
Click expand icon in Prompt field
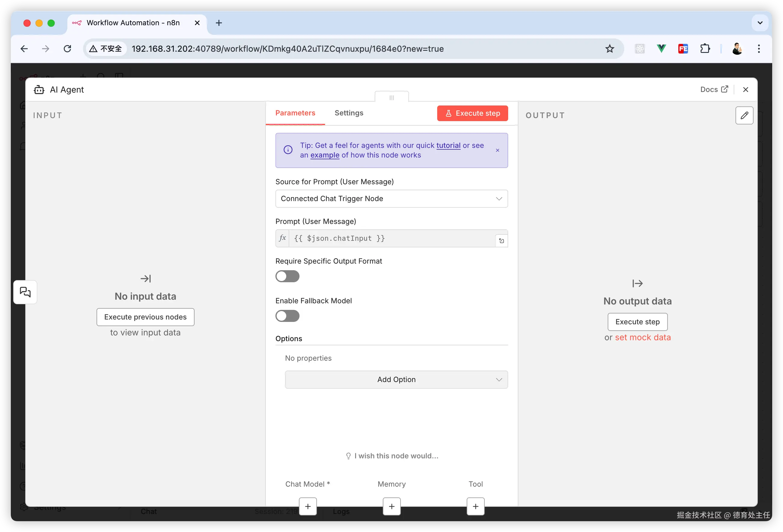(501, 240)
